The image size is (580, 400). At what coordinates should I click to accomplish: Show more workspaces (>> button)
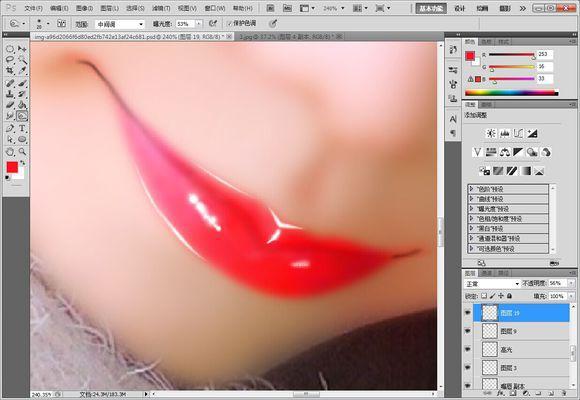523,9
